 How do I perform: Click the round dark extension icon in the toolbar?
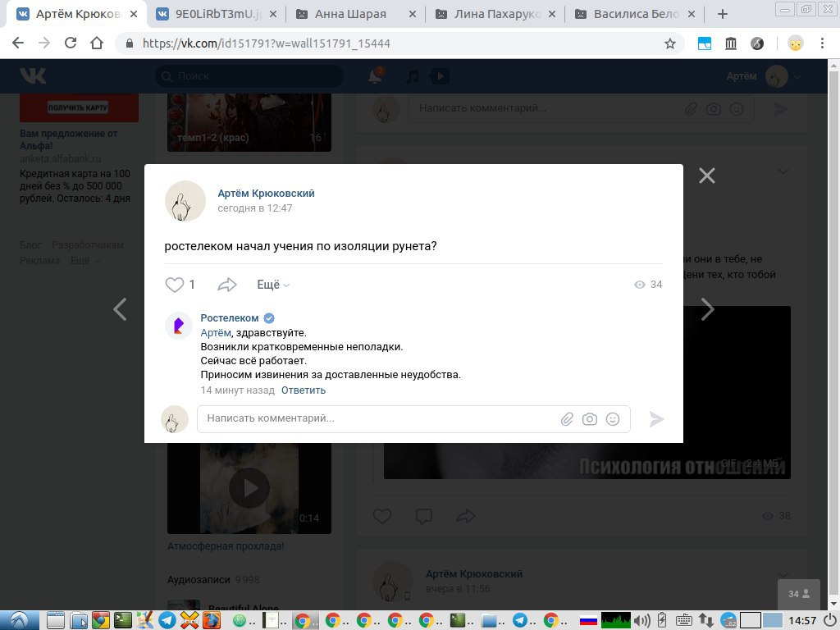click(x=757, y=43)
